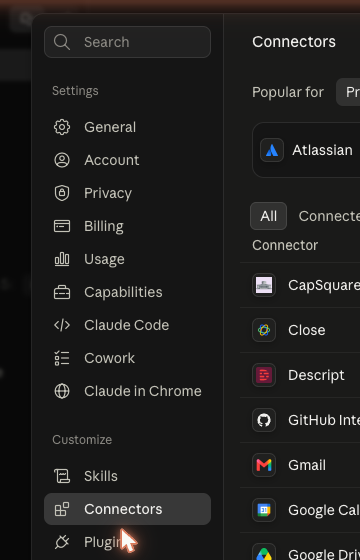360x560 pixels.
Task: Click the CapSquare connector icon
Action: click(264, 285)
